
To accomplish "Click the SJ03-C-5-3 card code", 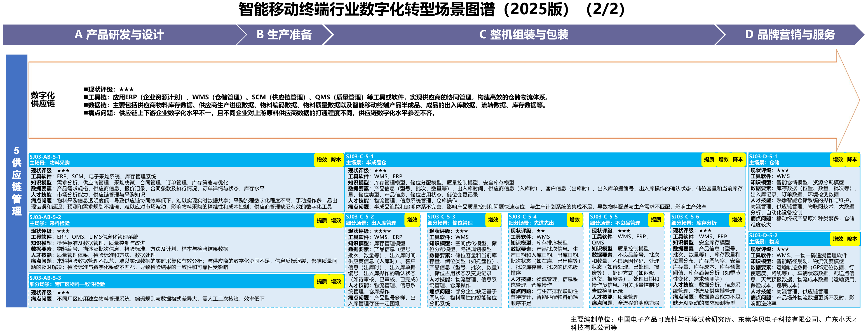I will tap(441, 217).
